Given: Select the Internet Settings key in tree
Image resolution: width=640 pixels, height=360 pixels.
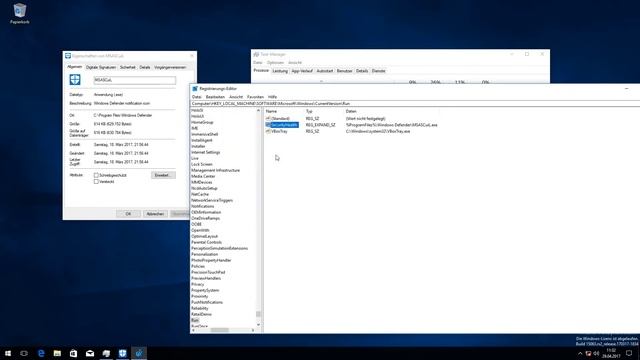Looking at the screenshot, I should tap(206, 152).
